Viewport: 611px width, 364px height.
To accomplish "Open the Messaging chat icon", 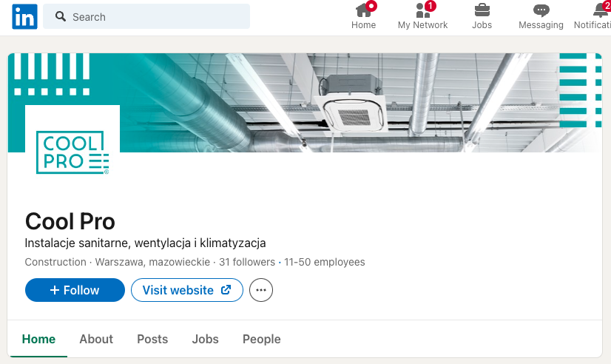I will coord(541,10).
